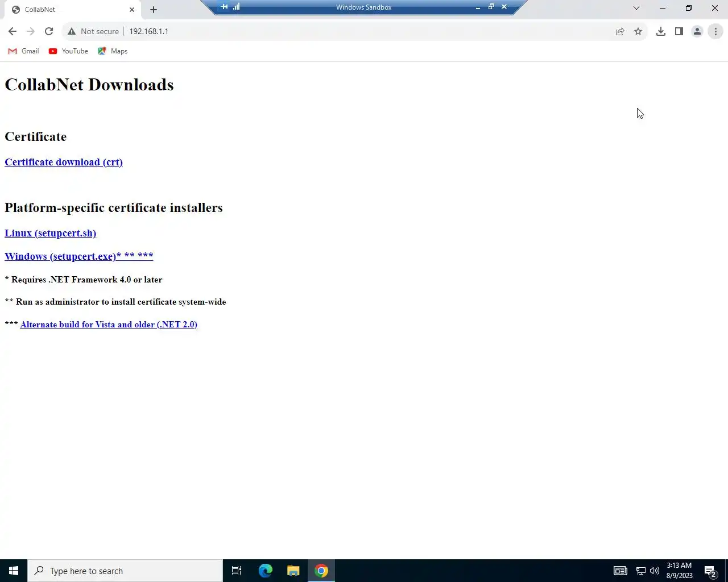The width and height of the screenshot is (728, 582).
Task: Open Task View from the taskbar
Action: click(237, 571)
